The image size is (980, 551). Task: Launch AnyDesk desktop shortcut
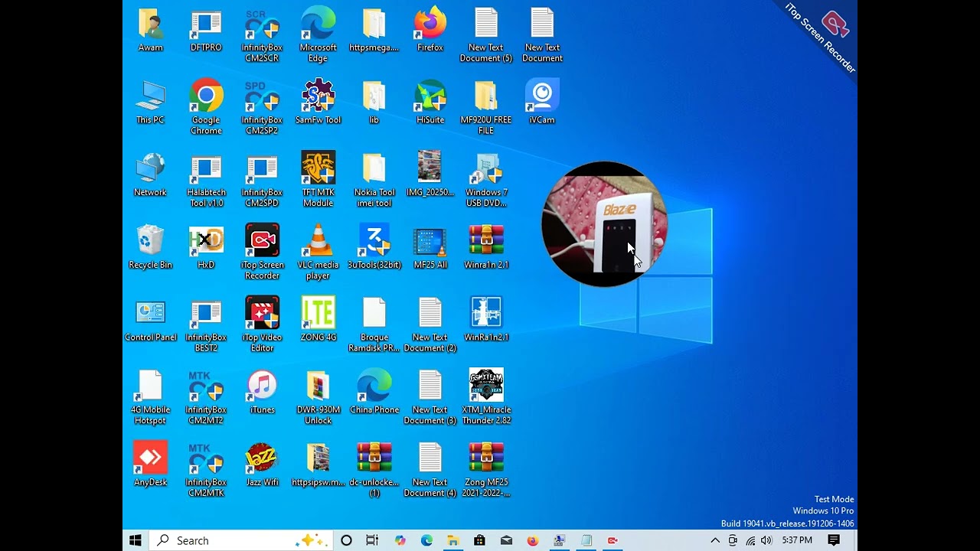pos(150,465)
